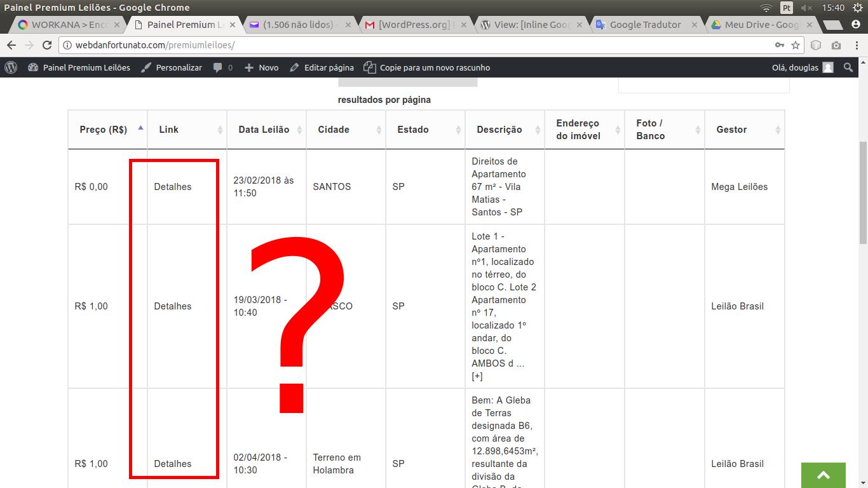
Task: Open the system power gear menu
Action: click(858, 8)
